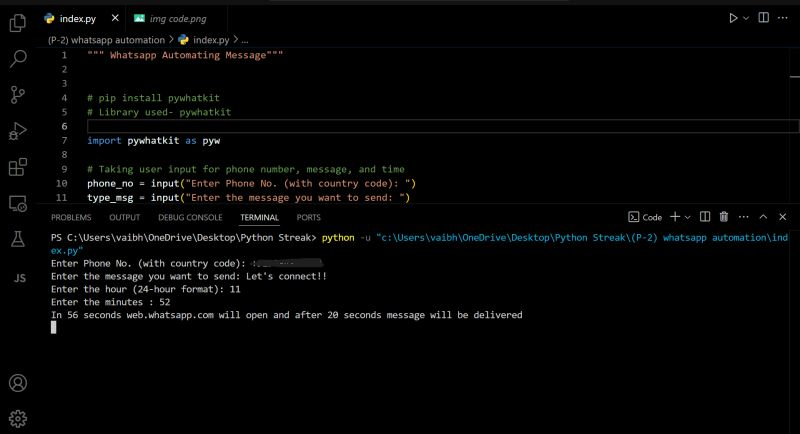Run the Python file with play button

733,18
